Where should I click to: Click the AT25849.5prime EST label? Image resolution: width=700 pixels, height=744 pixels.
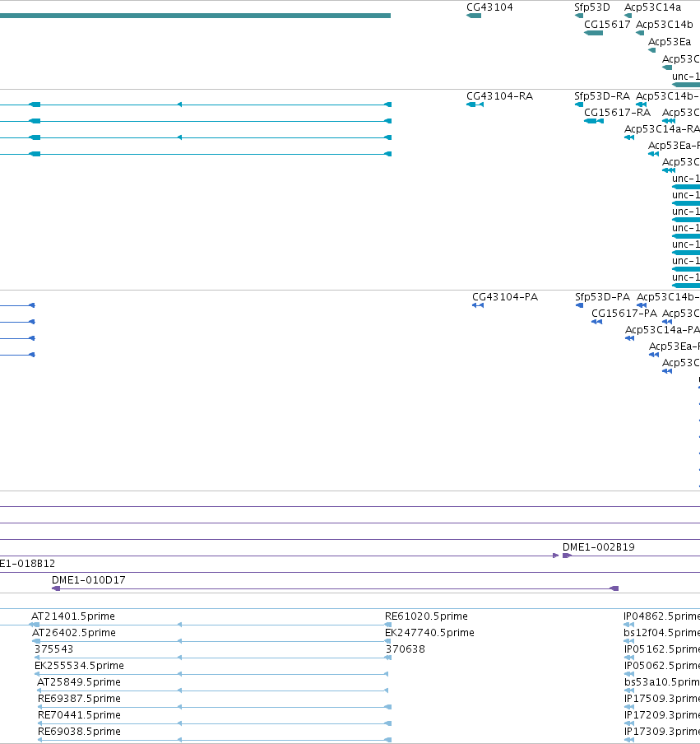[79, 682]
